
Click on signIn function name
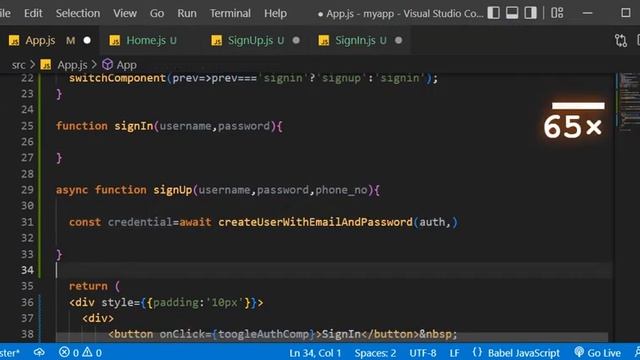click(x=133, y=126)
